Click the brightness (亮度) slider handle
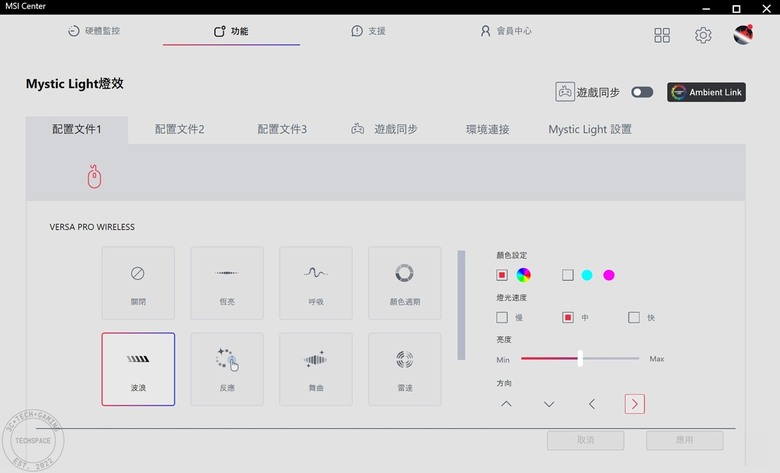Image resolution: width=780 pixels, height=473 pixels. 580,358
